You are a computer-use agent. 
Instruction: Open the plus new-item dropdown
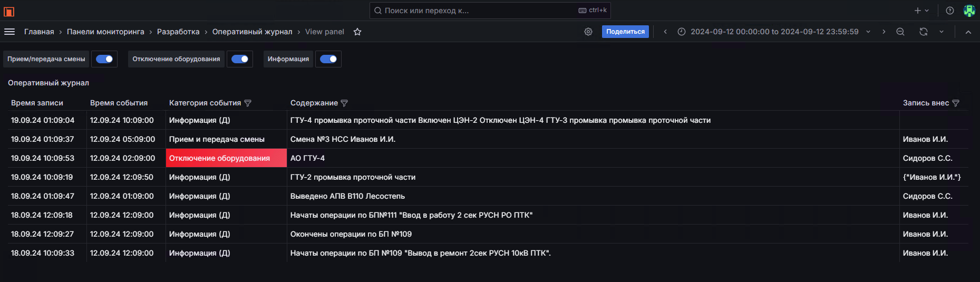click(921, 11)
